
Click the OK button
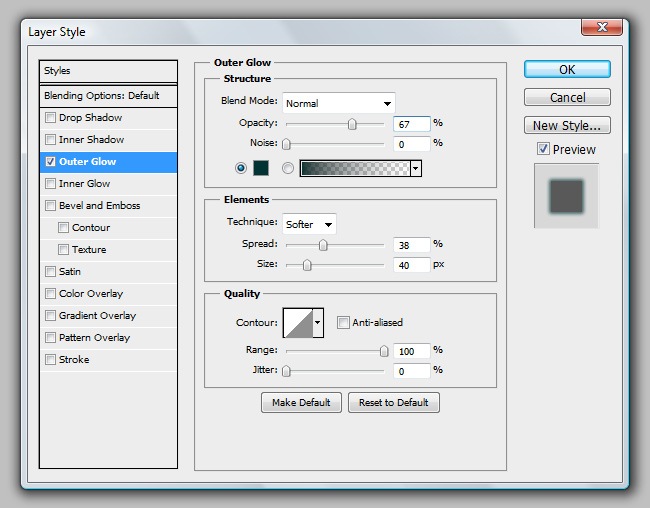pyautogui.click(x=567, y=69)
